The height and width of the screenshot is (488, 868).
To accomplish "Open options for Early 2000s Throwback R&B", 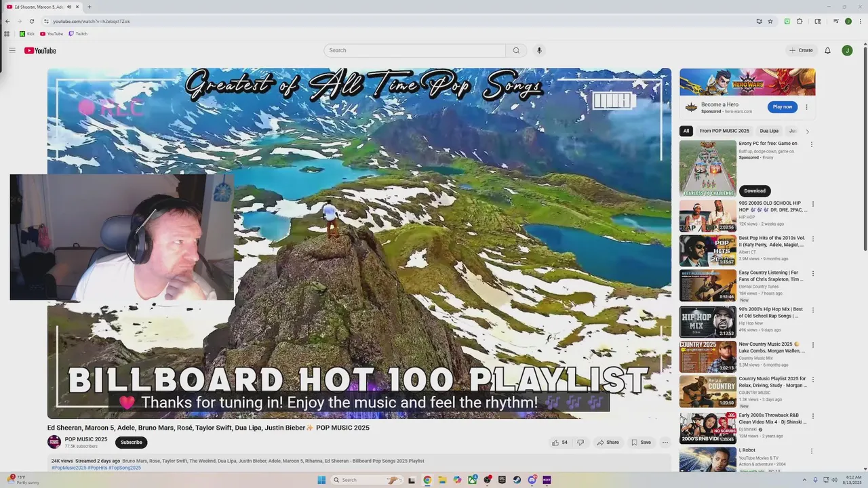I will point(813,415).
